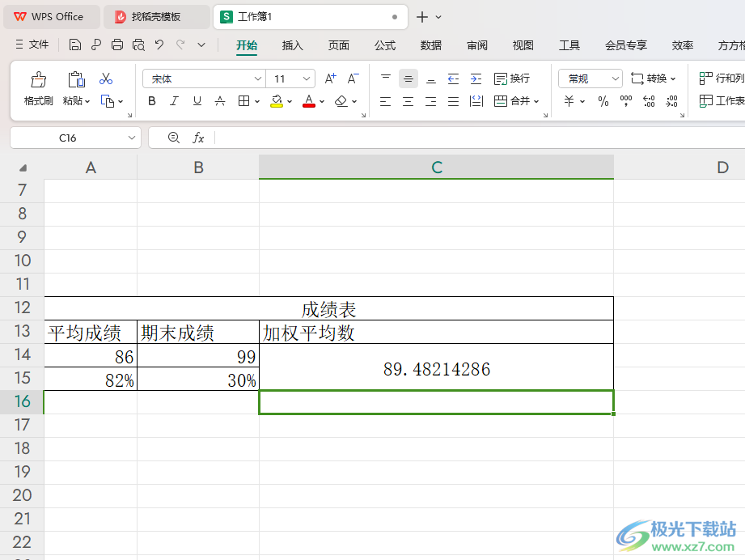Image resolution: width=745 pixels, height=560 pixels.
Task: Open the Name Box dropdown
Action: point(132,138)
